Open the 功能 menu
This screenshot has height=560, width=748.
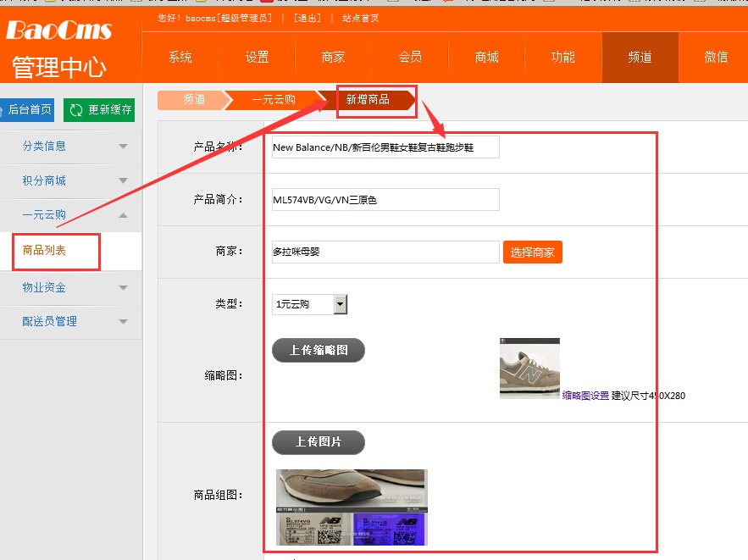(563, 58)
